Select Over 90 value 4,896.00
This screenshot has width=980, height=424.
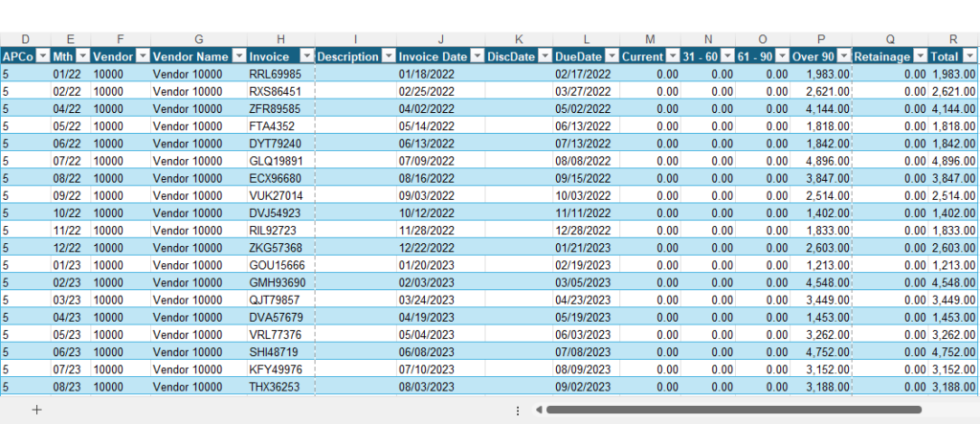[821, 161]
